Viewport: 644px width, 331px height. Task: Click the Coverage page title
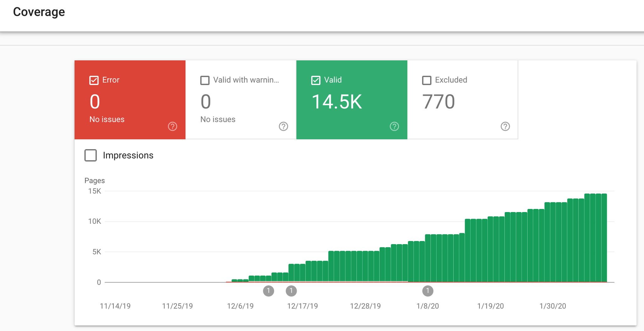pyautogui.click(x=39, y=12)
